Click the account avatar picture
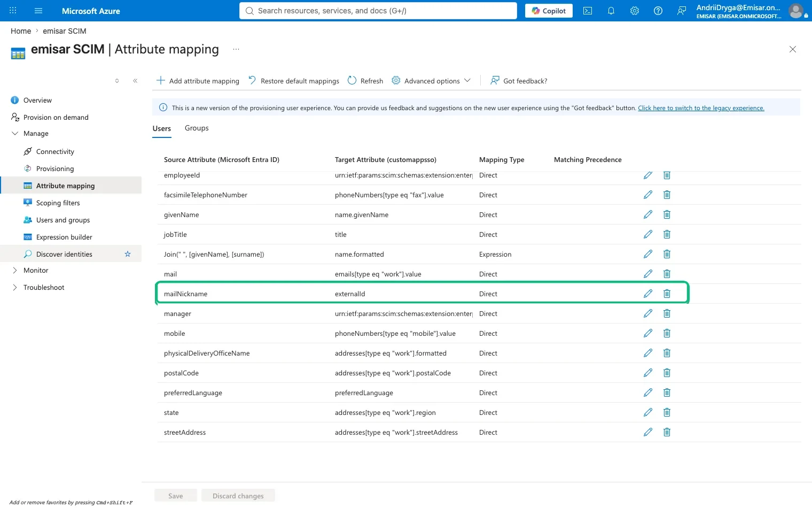The image size is (812, 508). click(796, 11)
